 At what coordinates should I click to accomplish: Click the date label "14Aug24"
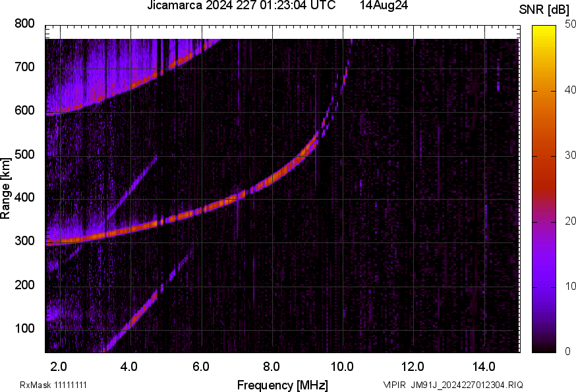pos(384,5)
